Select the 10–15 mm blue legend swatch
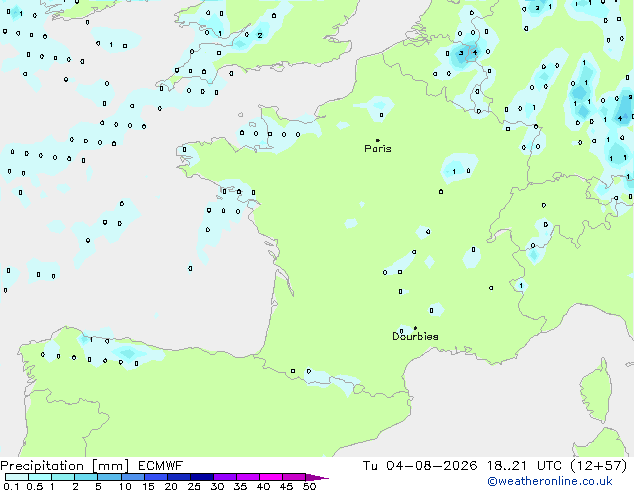Image resolution: width=634 pixels, height=490 pixels. pyautogui.click(x=133, y=477)
